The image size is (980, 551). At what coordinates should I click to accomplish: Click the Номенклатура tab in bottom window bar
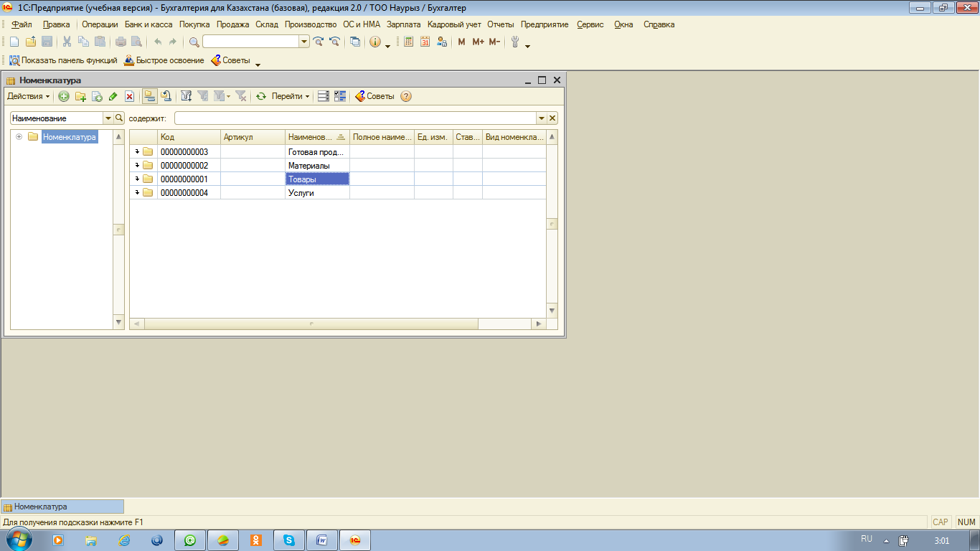pyautogui.click(x=62, y=507)
